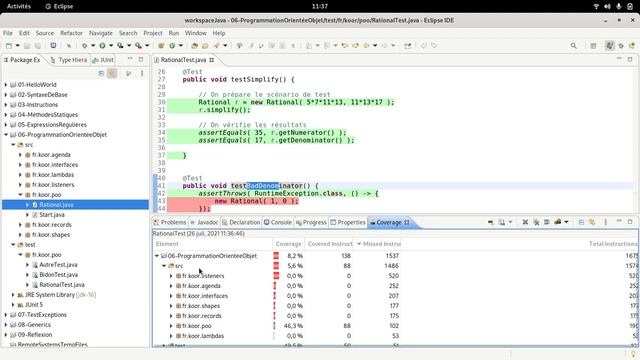Viewport: 640px width, 360px height.
Task: Click the Coverage column header
Action: (288, 244)
